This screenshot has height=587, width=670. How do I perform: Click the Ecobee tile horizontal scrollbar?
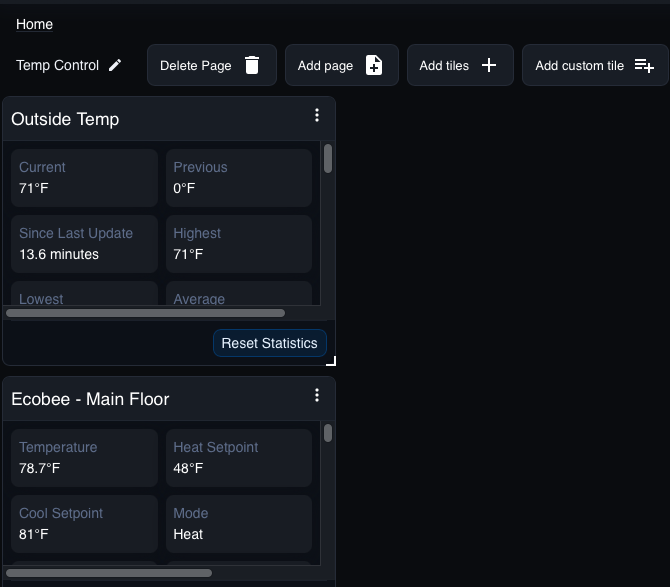(110, 573)
